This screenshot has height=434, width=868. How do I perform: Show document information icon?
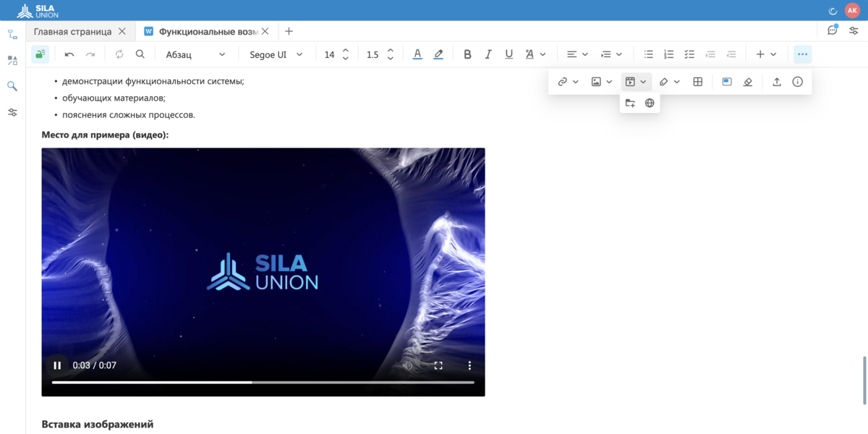point(798,82)
